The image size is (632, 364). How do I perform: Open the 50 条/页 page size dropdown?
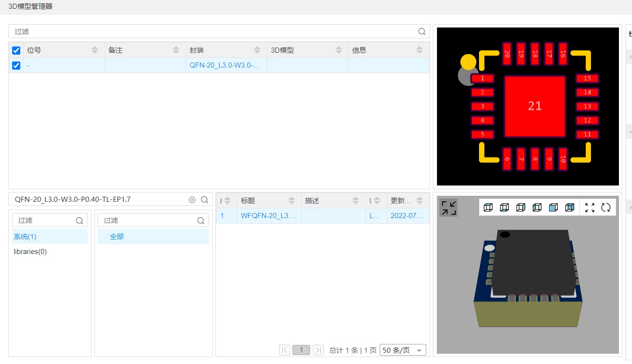point(403,350)
